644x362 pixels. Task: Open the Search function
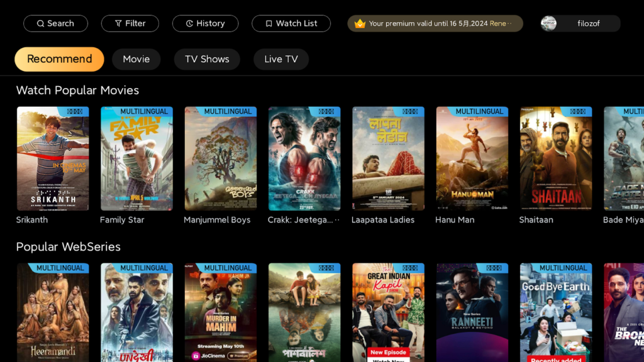[55, 23]
